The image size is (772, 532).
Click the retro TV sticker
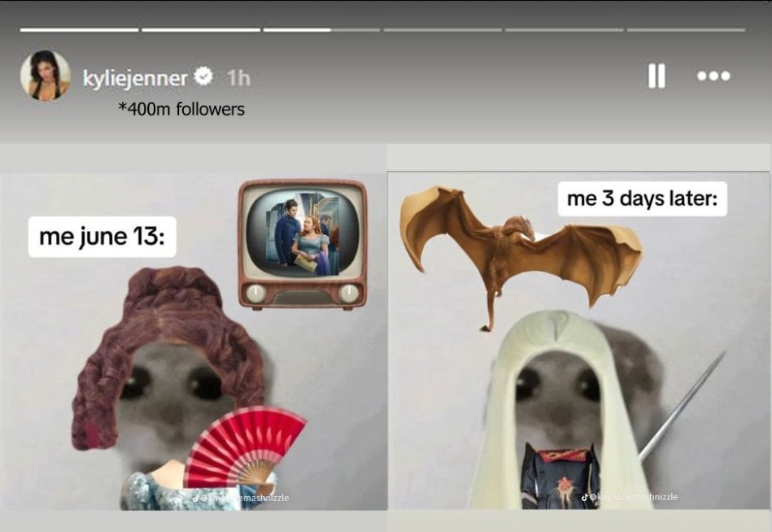[303, 245]
